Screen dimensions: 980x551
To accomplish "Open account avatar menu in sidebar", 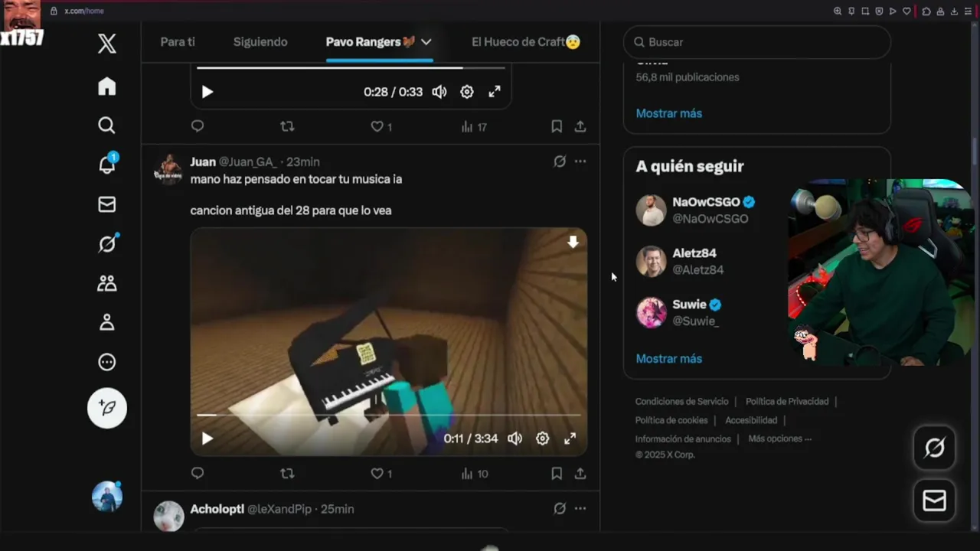I will [x=107, y=497].
